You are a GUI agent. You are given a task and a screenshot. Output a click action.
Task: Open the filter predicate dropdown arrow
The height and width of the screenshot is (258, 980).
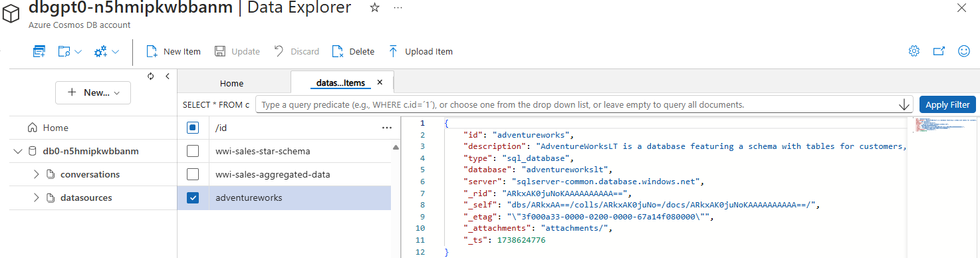[x=904, y=104]
